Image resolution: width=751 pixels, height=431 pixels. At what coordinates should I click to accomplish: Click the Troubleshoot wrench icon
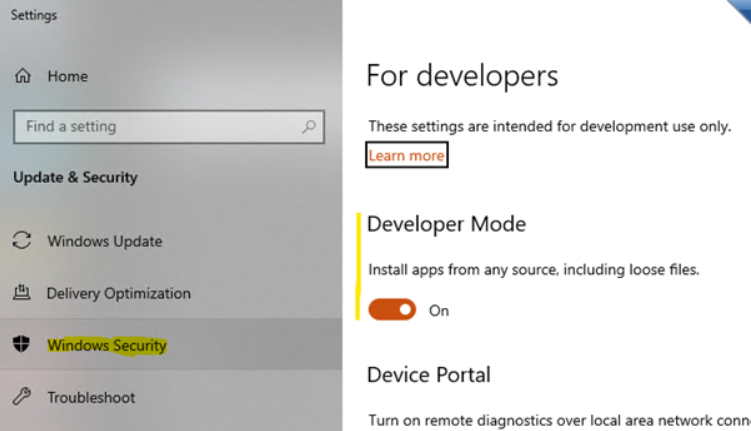(22, 397)
